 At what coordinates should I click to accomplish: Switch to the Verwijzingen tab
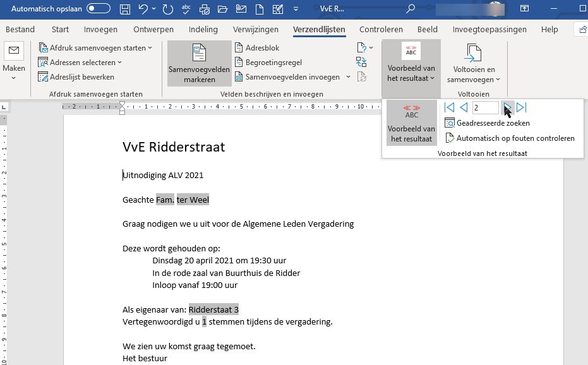[255, 29]
